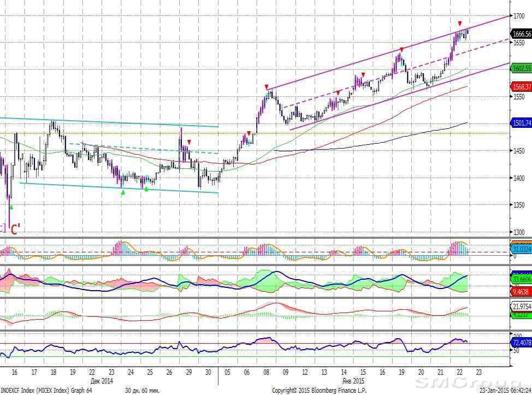The image size is (532, 395).
Task: Click the date label 30 on the time axis
Action: coord(208,372)
